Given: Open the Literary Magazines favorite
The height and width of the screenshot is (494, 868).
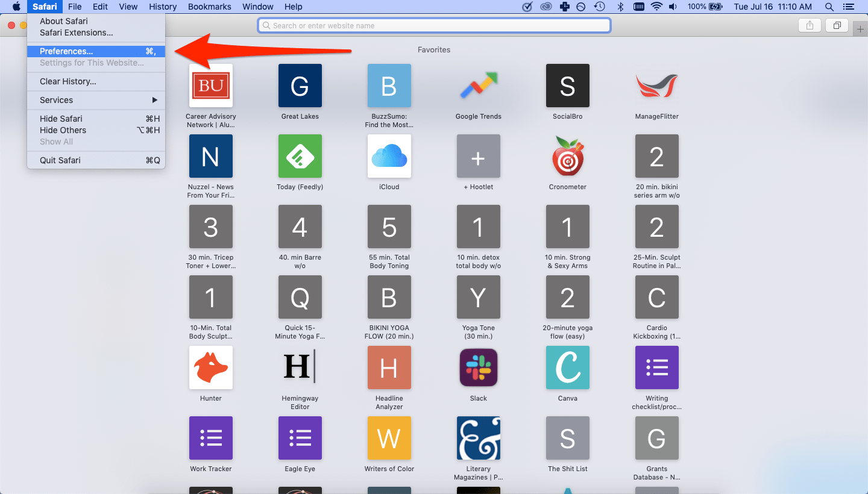Looking at the screenshot, I should coord(479,438).
